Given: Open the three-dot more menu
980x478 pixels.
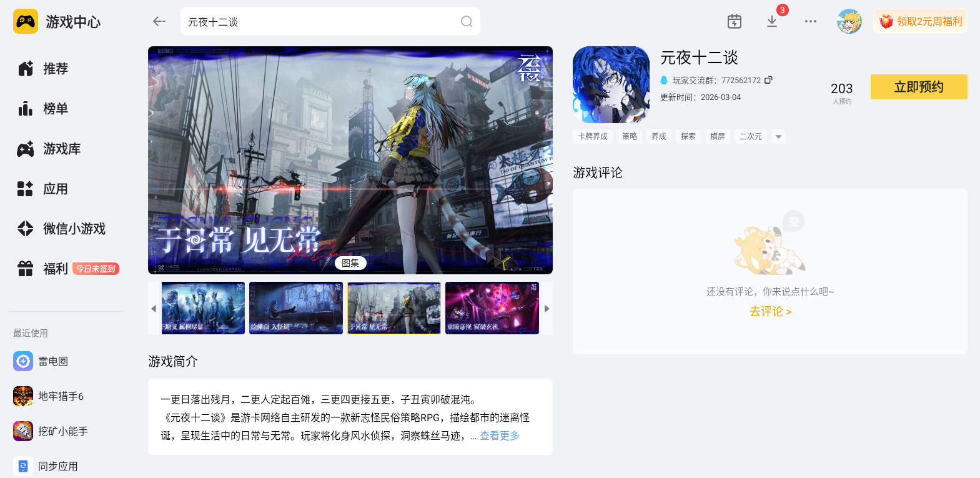Looking at the screenshot, I should click(x=811, y=21).
